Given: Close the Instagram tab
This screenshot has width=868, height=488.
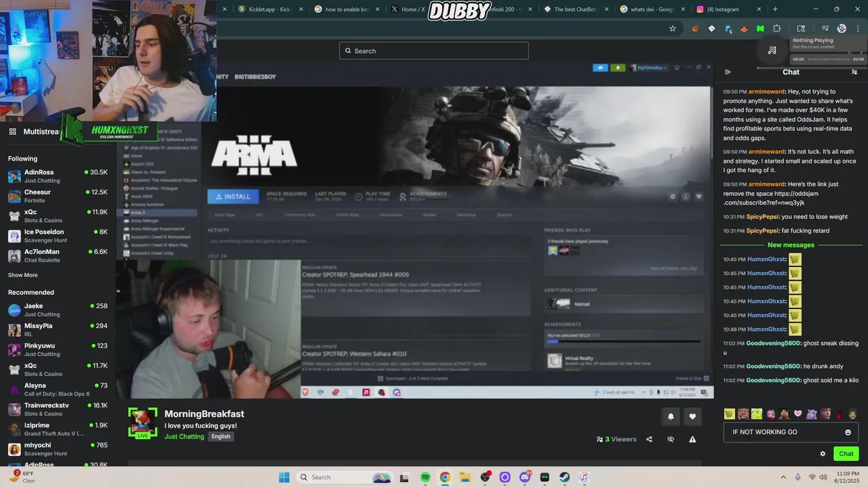Looking at the screenshot, I should pos(759,9).
